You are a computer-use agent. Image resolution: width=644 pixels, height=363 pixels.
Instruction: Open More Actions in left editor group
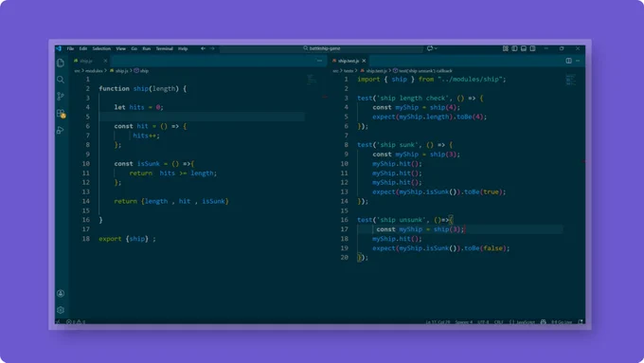[x=319, y=61]
